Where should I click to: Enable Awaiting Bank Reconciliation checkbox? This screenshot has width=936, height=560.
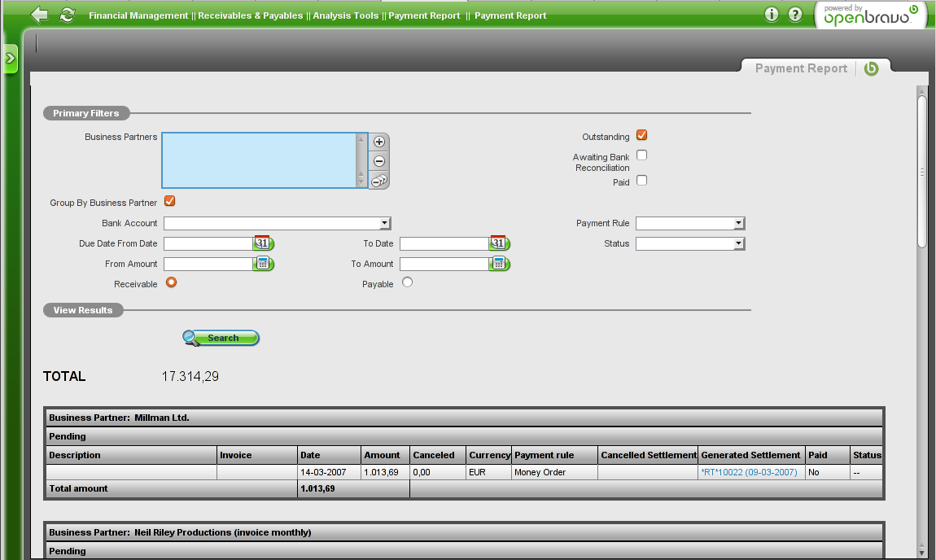click(x=641, y=155)
